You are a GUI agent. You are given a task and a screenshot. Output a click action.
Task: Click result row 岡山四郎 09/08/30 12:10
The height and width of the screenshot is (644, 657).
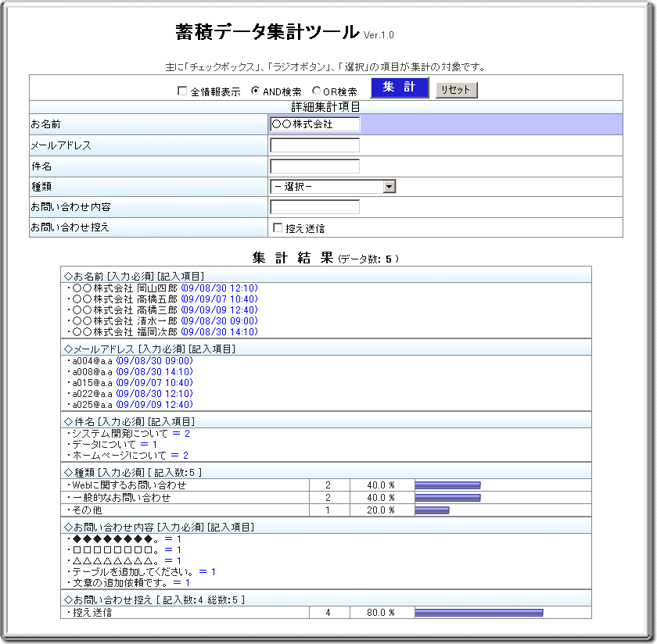(163, 288)
